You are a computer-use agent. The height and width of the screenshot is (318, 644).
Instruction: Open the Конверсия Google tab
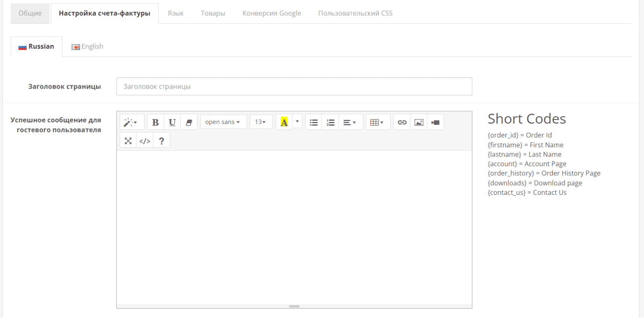pos(272,13)
